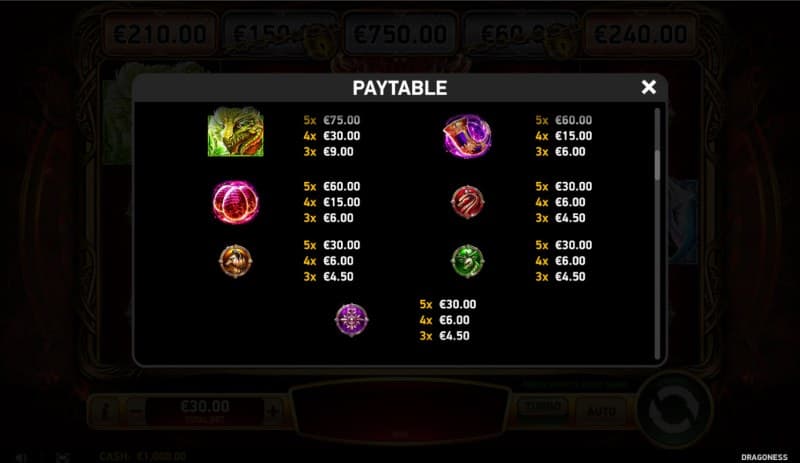Click the pink glowing dragon egg symbol
The height and width of the screenshot is (463, 800).
(235, 202)
